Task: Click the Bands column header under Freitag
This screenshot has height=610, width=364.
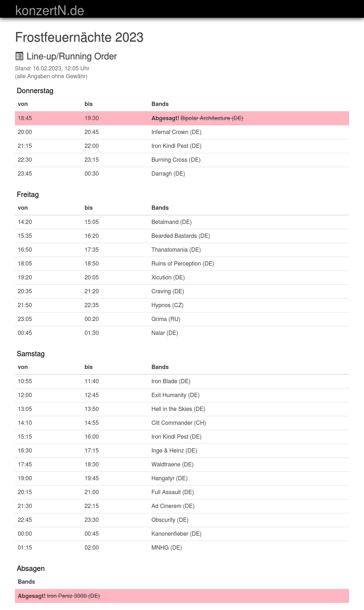Action: 160,208
